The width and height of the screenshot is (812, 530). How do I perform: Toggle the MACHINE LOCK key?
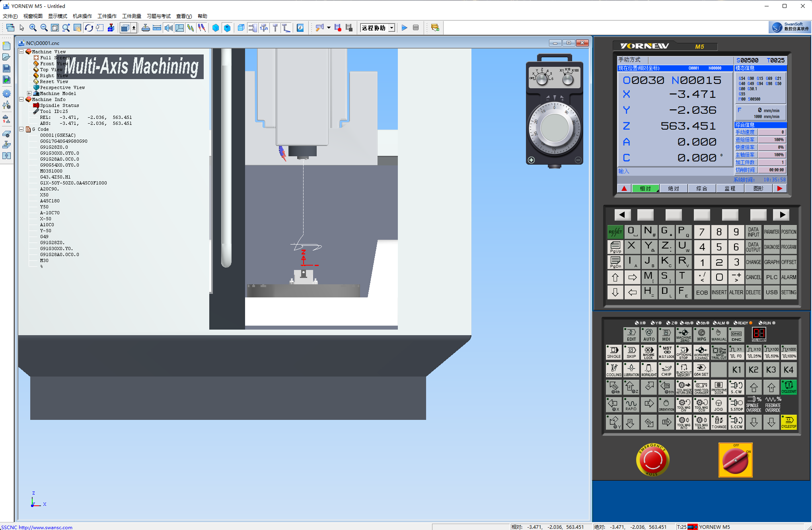[648, 352]
